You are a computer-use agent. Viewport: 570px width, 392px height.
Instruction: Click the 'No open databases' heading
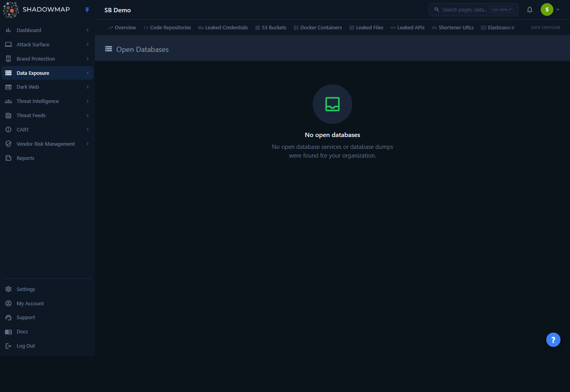[x=332, y=135]
